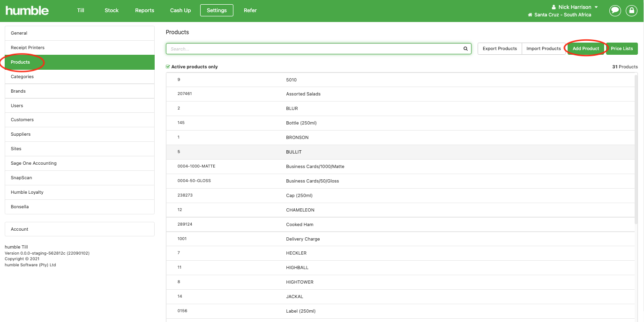Select Business Cards/1000/Matte product
The image size is (644, 322).
click(x=400, y=167)
